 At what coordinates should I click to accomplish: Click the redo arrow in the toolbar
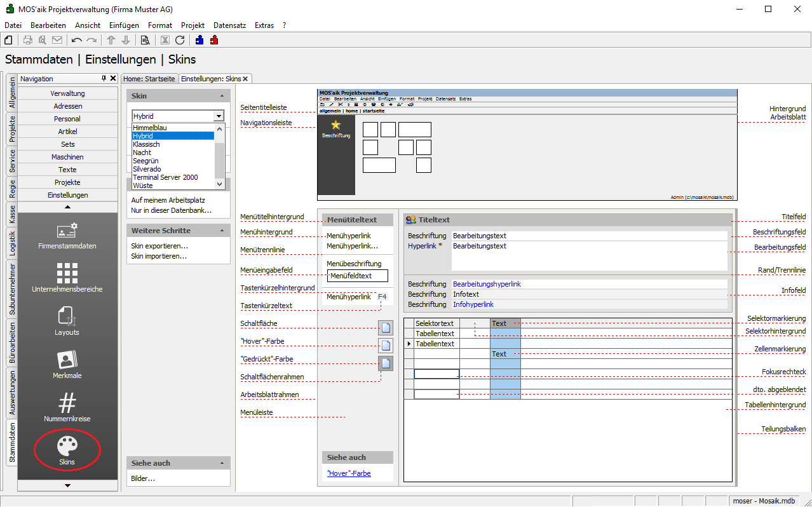tap(91, 40)
